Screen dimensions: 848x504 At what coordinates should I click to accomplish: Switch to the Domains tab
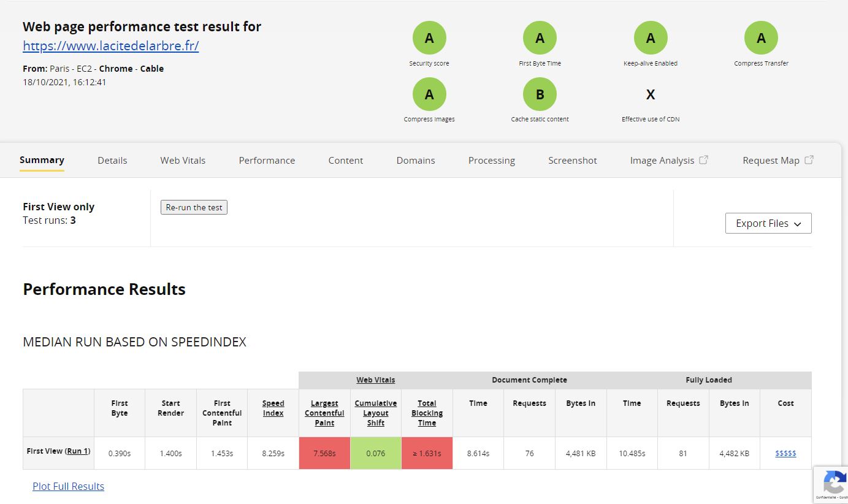416,161
